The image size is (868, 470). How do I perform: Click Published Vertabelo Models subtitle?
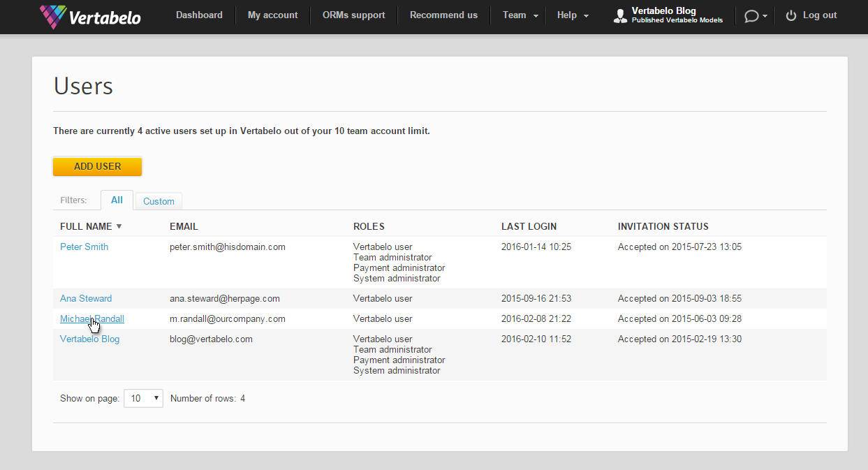coord(677,21)
